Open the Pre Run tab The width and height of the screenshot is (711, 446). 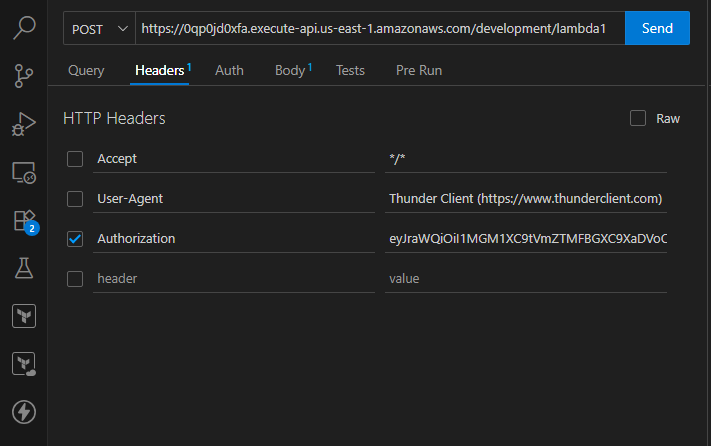coord(419,71)
